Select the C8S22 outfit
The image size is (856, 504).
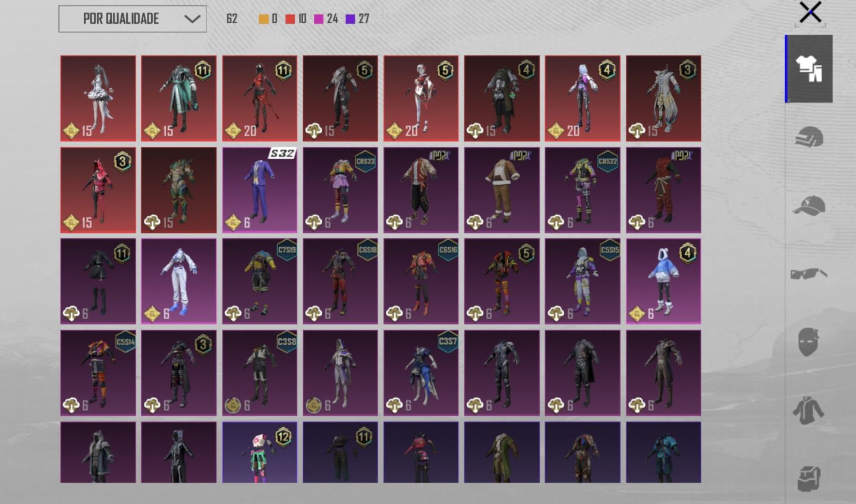tap(583, 190)
